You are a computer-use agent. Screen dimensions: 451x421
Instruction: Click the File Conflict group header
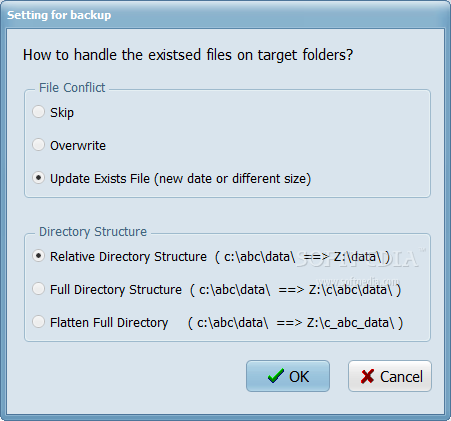(x=72, y=88)
